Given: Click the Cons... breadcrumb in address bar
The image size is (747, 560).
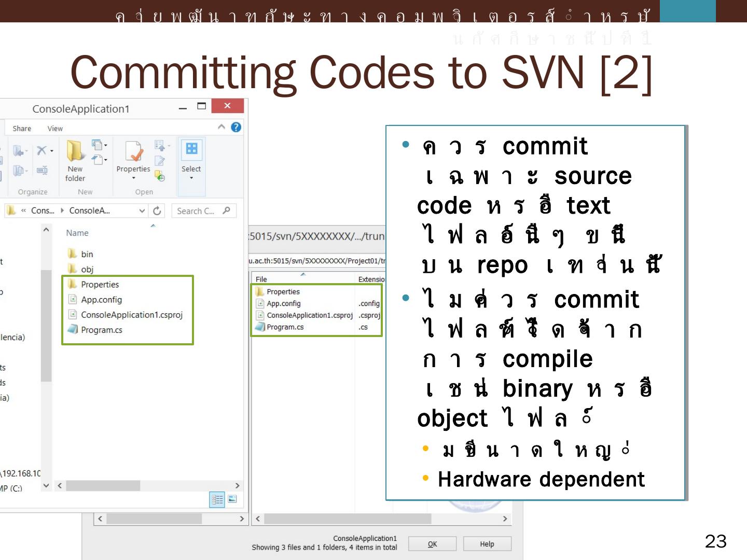Looking at the screenshot, I should [42, 211].
